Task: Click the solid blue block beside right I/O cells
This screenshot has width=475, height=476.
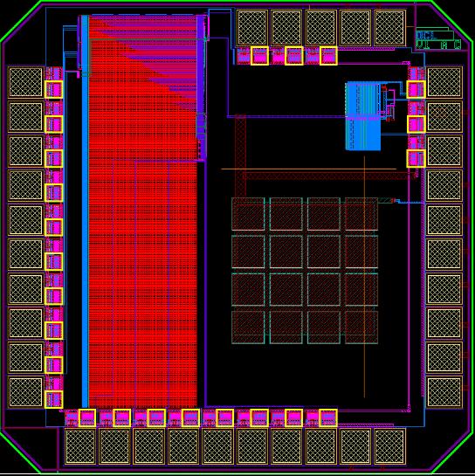Action: [x=363, y=116]
